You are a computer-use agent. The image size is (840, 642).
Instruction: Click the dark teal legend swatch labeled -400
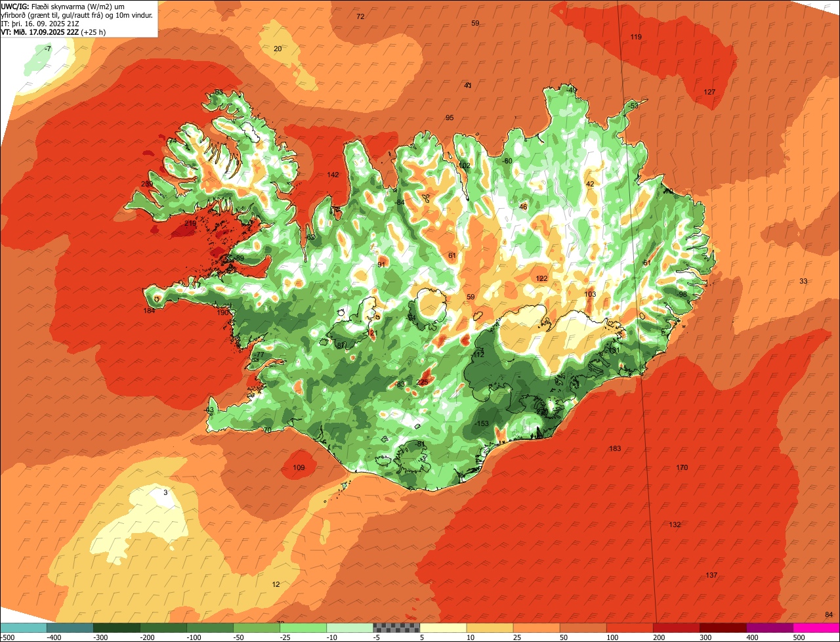70,628
